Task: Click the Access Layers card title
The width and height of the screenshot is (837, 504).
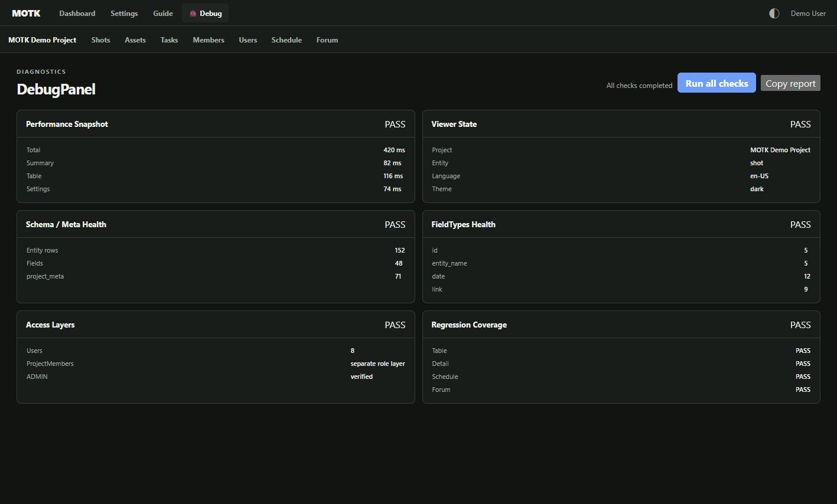Action: [x=50, y=325]
